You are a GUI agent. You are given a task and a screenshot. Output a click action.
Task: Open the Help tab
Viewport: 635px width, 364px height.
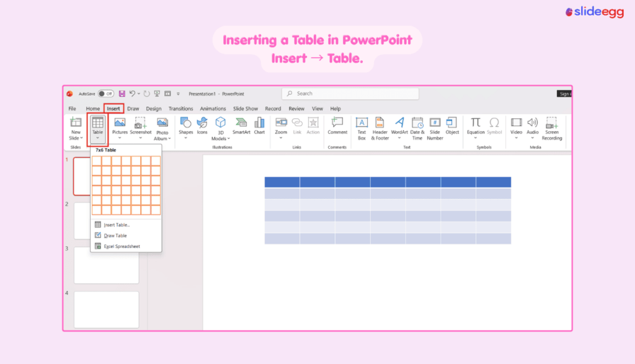coord(335,109)
